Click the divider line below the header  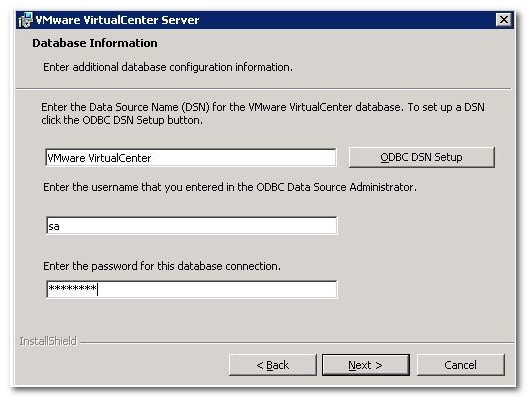[264, 89]
